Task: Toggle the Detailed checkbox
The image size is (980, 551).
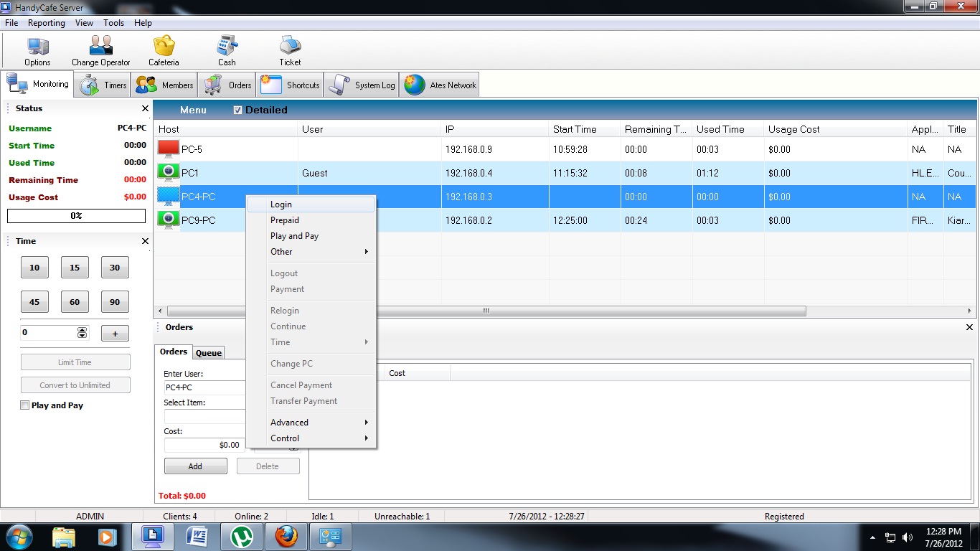Action: (238, 110)
